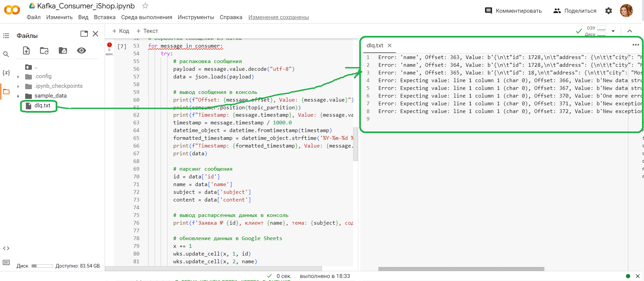Open the Среда выполнения menu
Viewport: 644px width, 281px height.
[147, 17]
